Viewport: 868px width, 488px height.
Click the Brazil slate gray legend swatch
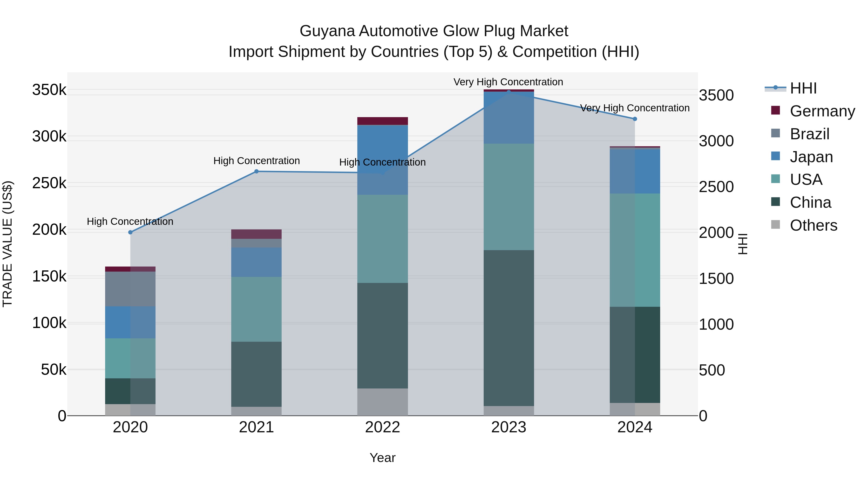[775, 133]
